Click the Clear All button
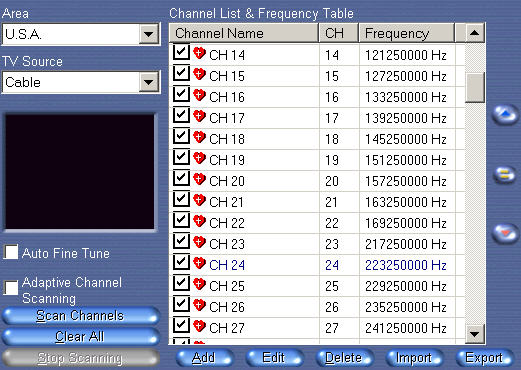The height and width of the screenshot is (370, 521). click(80, 336)
